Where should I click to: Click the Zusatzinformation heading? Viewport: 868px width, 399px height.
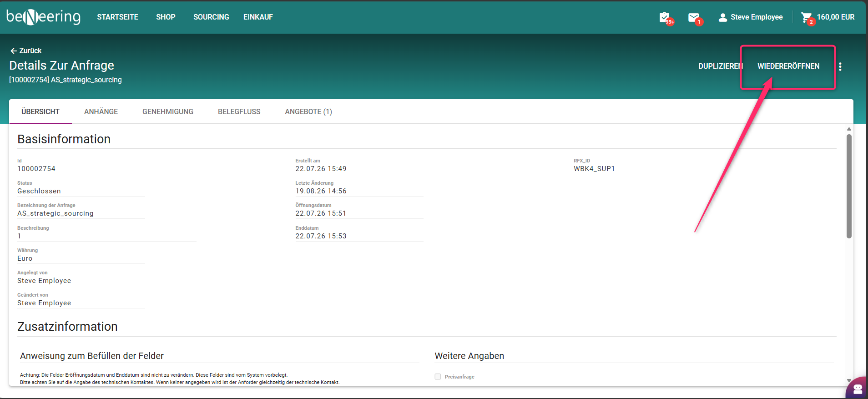coord(67,327)
